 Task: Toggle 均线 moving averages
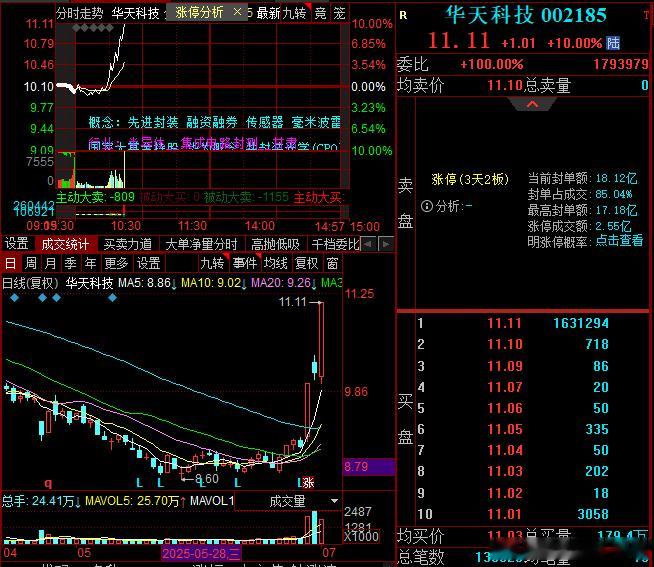click(276, 263)
